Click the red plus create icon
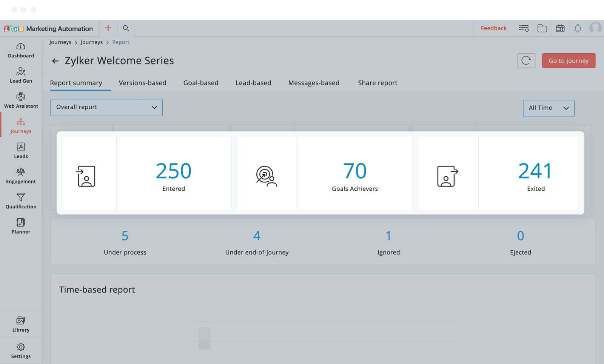This screenshot has width=604, height=364. point(108,28)
